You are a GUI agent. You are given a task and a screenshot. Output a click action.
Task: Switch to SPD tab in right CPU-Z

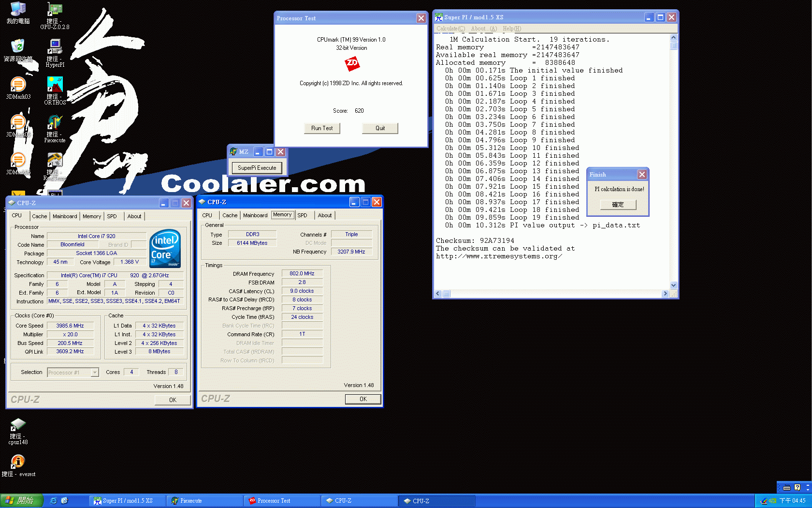(303, 215)
